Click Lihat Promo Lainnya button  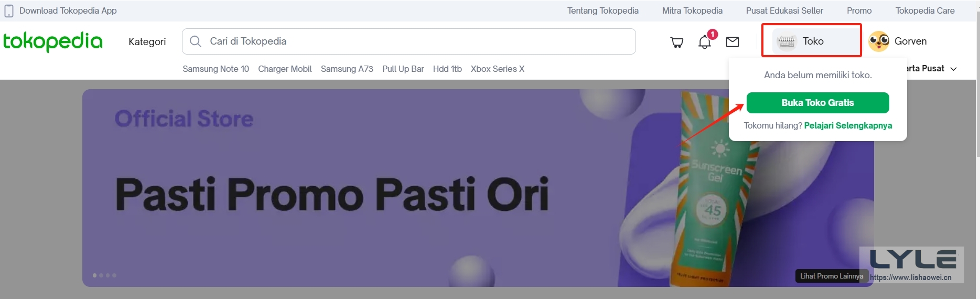(831, 276)
